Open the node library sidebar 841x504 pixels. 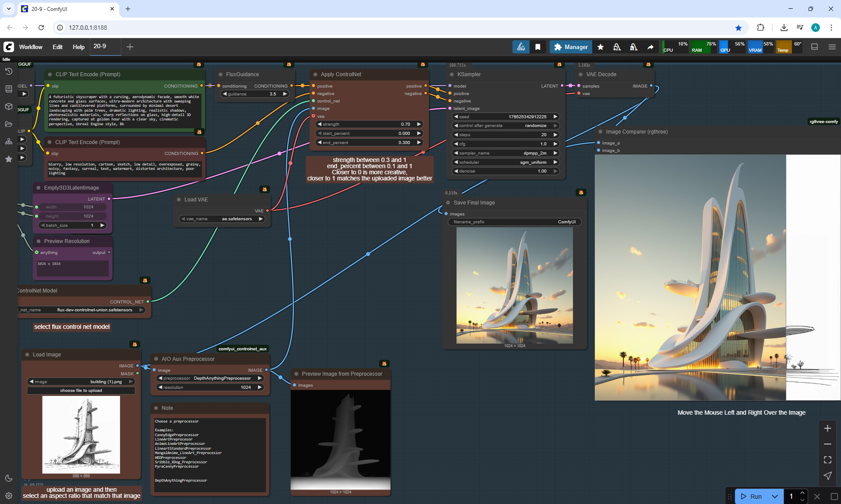pyautogui.click(x=8, y=89)
